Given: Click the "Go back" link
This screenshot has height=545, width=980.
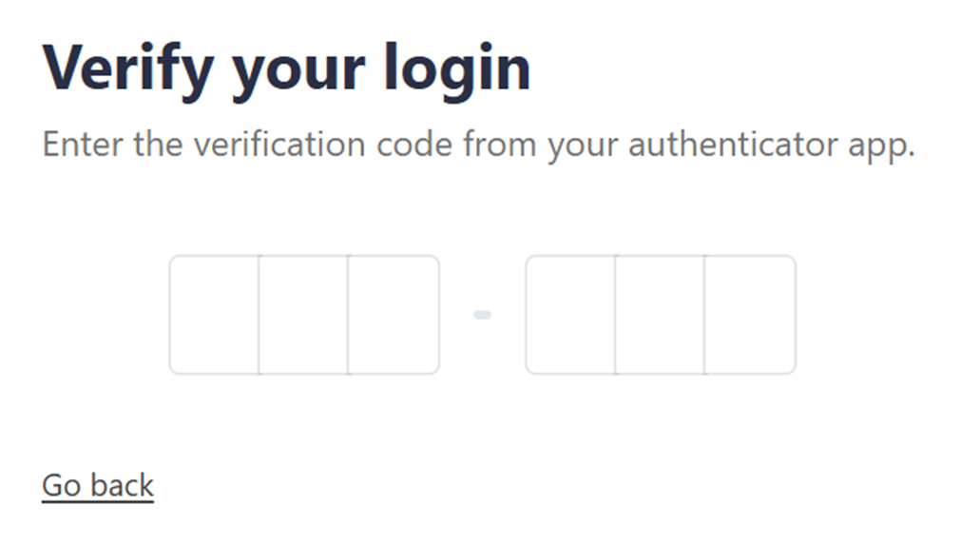Looking at the screenshot, I should [98, 485].
